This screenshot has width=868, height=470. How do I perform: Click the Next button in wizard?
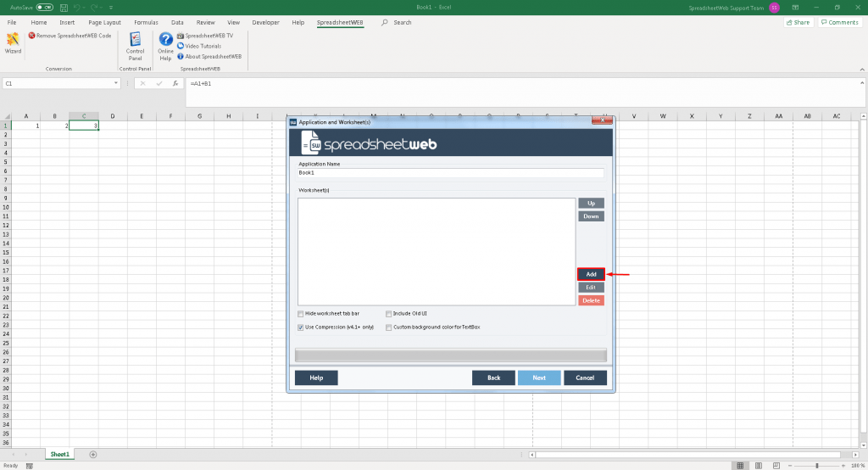[539, 378]
